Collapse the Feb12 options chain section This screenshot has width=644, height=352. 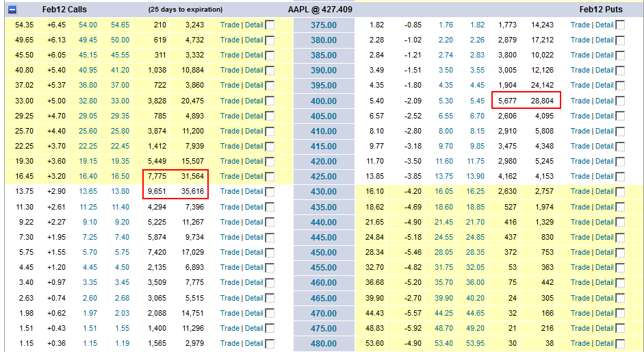point(12,9)
